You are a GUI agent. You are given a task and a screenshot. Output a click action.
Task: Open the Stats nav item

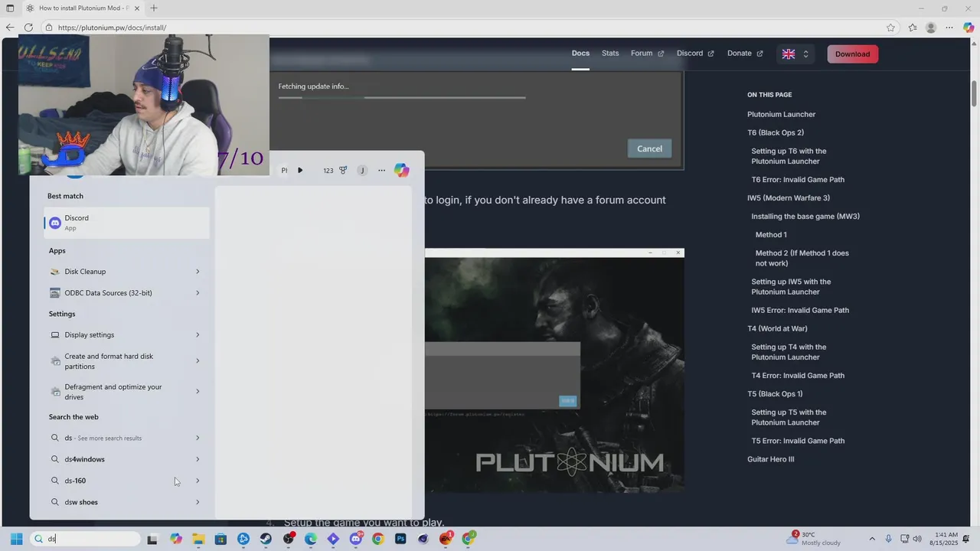click(x=610, y=54)
